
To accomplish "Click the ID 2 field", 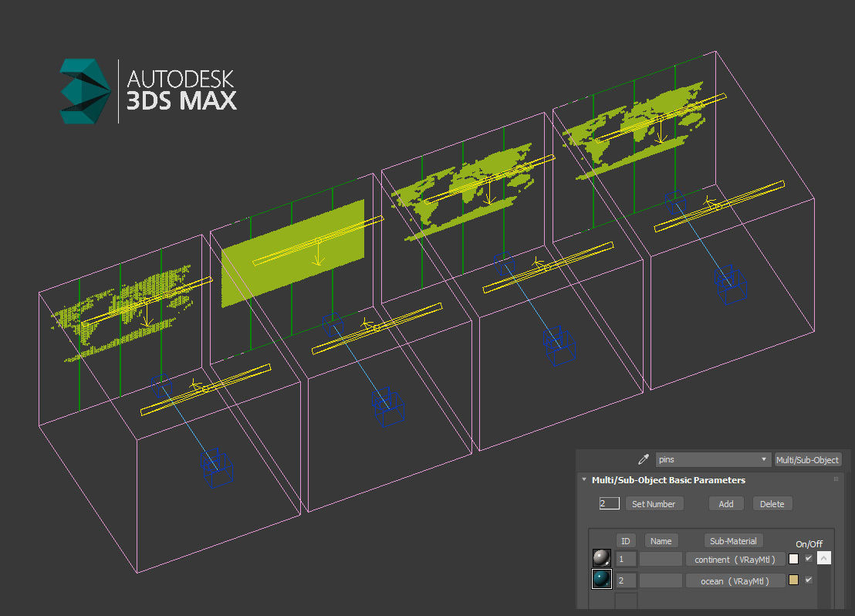I will [x=626, y=580].
